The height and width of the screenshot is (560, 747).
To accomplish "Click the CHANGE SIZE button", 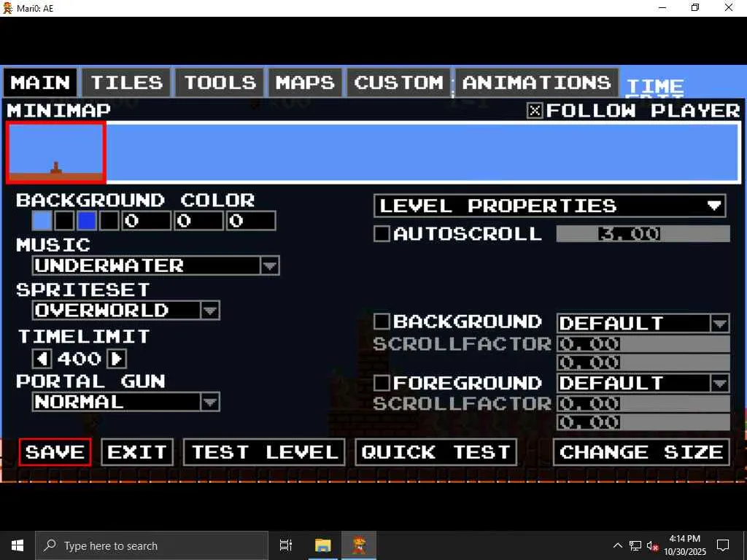I will pos(641,452).
